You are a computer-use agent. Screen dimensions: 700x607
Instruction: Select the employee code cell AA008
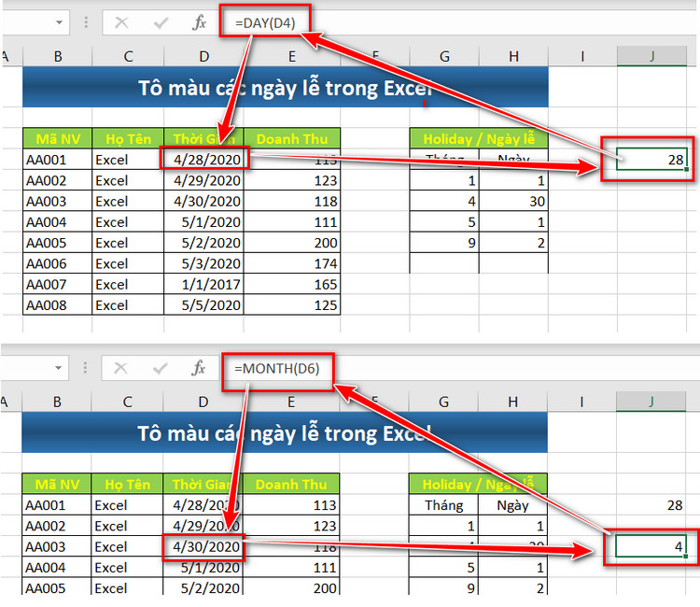(x=57, y=305)
